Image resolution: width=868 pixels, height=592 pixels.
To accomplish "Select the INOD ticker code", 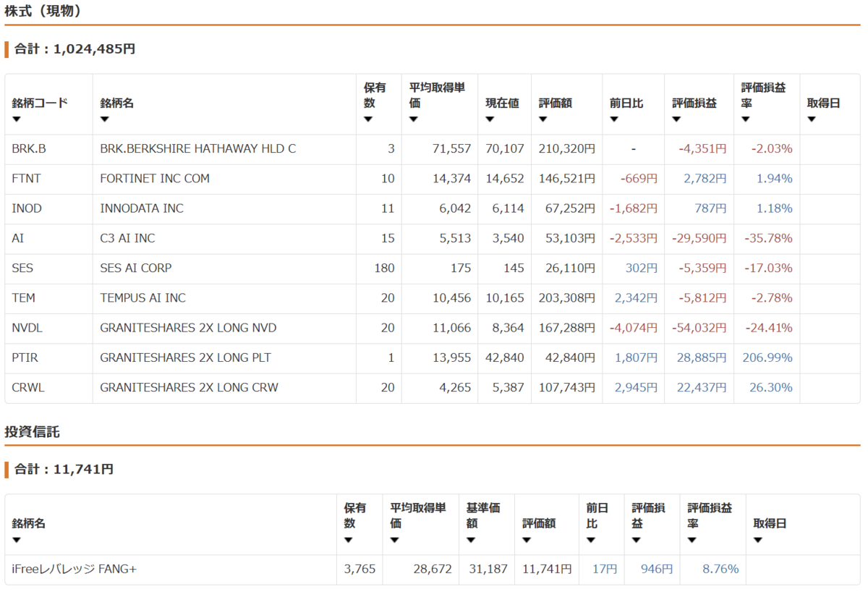I will (27, 208).
